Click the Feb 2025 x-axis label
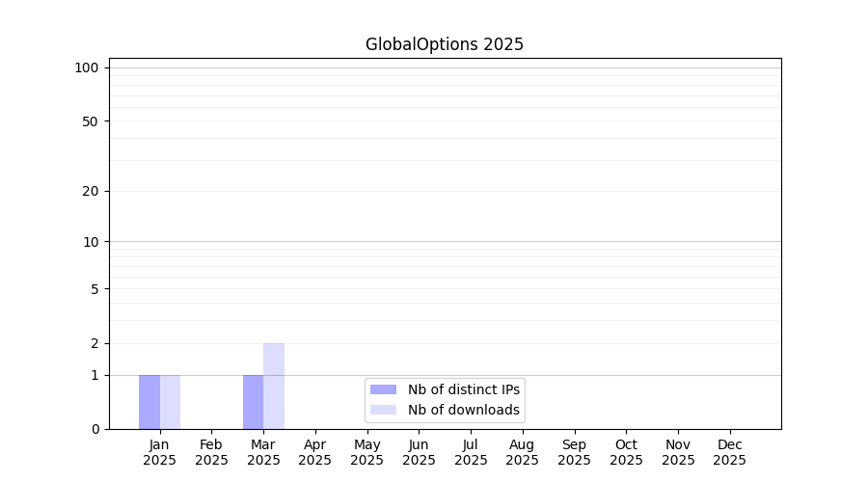The image size is (868, 482). click(x=211, y=452)
